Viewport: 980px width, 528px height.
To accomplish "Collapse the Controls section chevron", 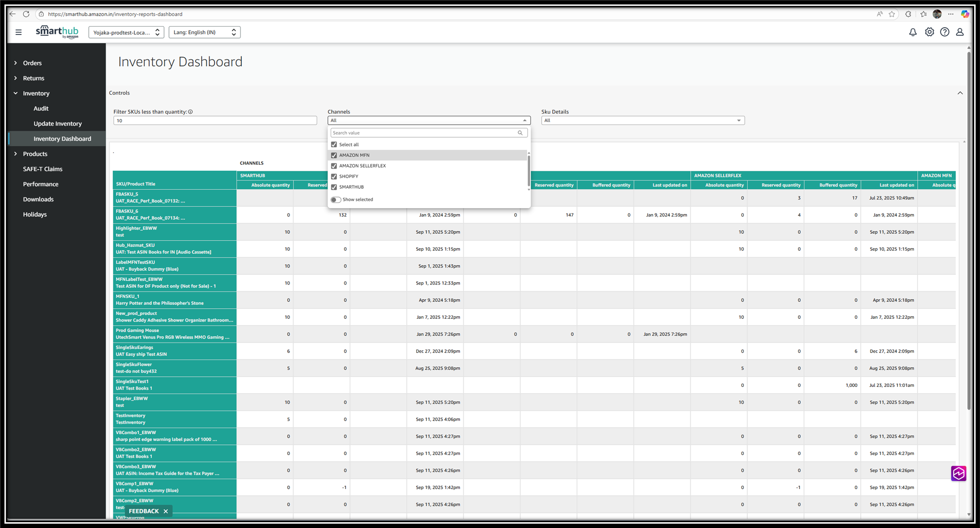I will 960,93.
